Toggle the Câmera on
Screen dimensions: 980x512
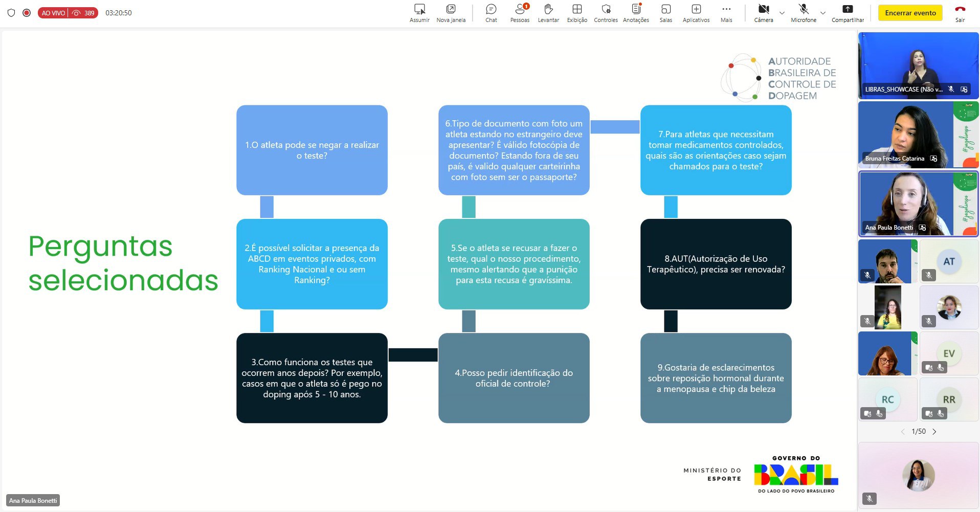(763, 13)
